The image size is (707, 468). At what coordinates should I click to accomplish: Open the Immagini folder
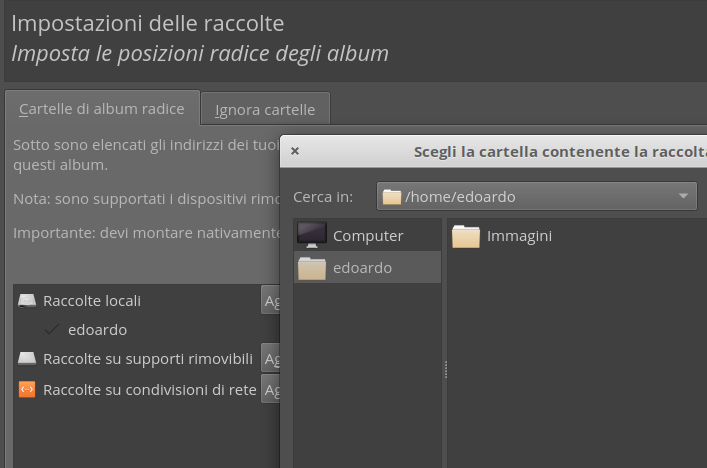(x=501, y=236)
